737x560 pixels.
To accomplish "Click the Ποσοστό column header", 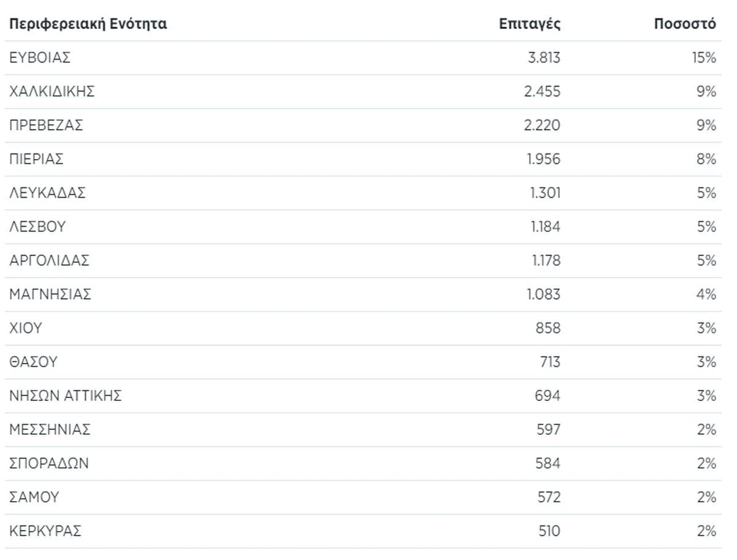I will [x=685, y=25].
